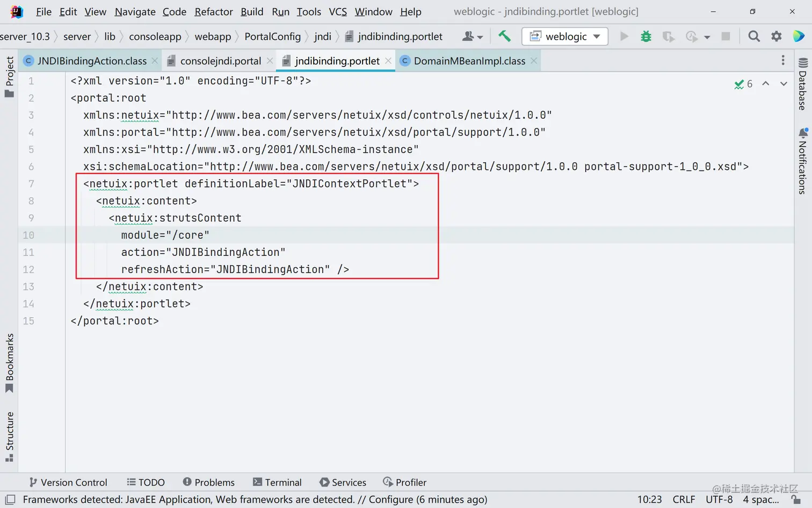This screenshot has height=508, width=812.
Task: Open the profiler run options arrow
Action: (707, 37)
